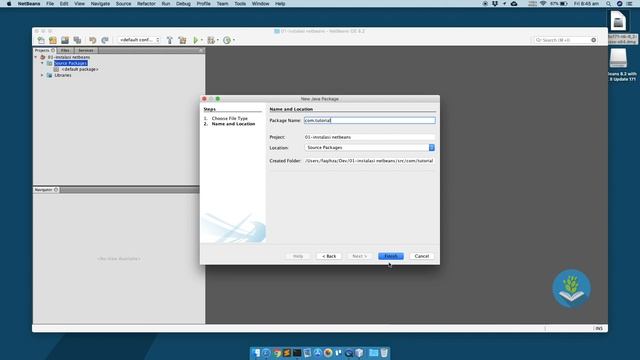Click the Finish button
Viewport: 640px width, 360px height.
[x=391, y=256]
